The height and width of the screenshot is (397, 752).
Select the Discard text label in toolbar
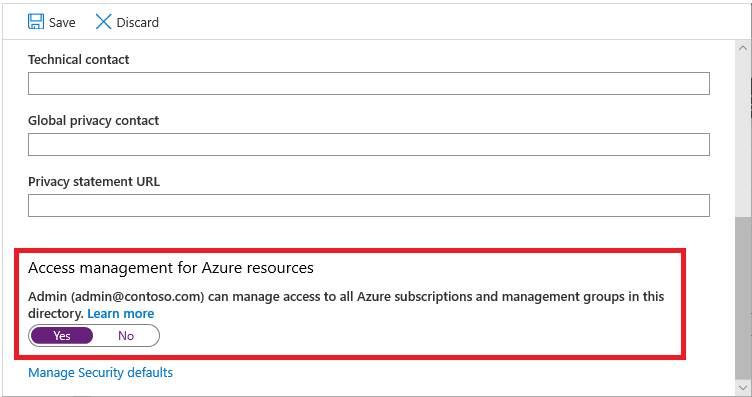tap(138, 23)
